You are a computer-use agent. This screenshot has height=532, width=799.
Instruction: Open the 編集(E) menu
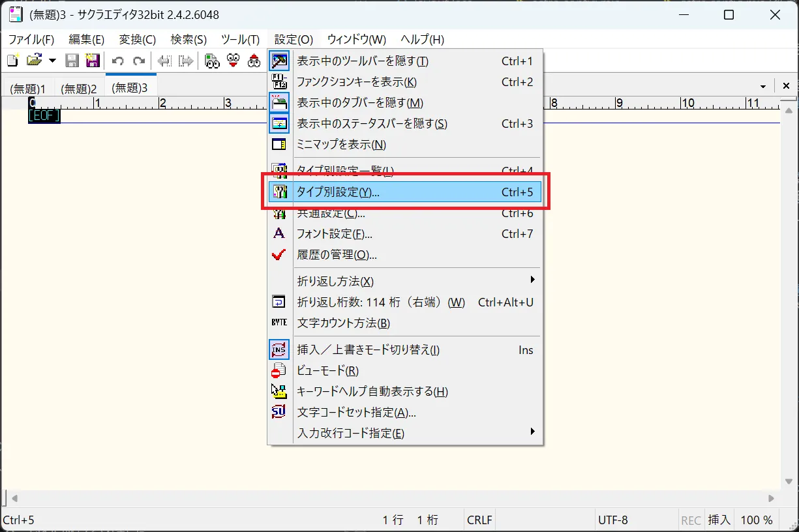pos(87,39)
